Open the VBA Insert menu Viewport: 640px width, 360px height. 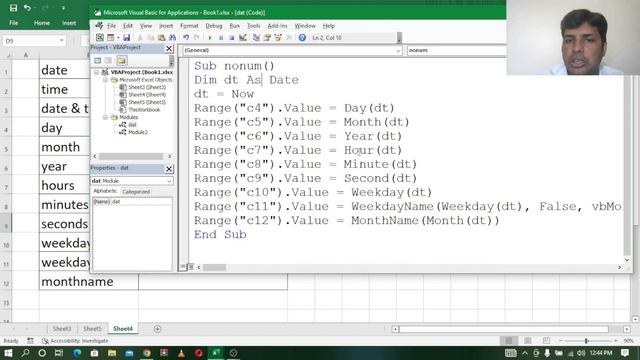point(166,26)
